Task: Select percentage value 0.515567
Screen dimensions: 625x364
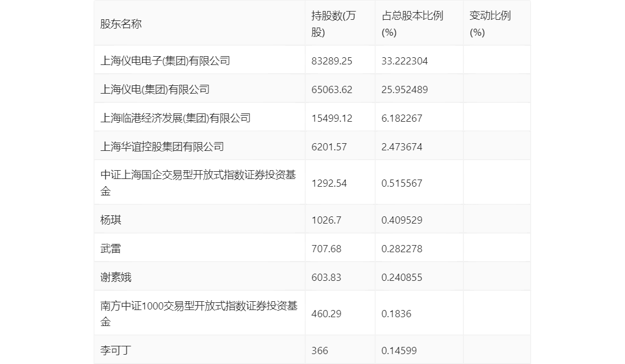Action: click(x=402, y=183)
